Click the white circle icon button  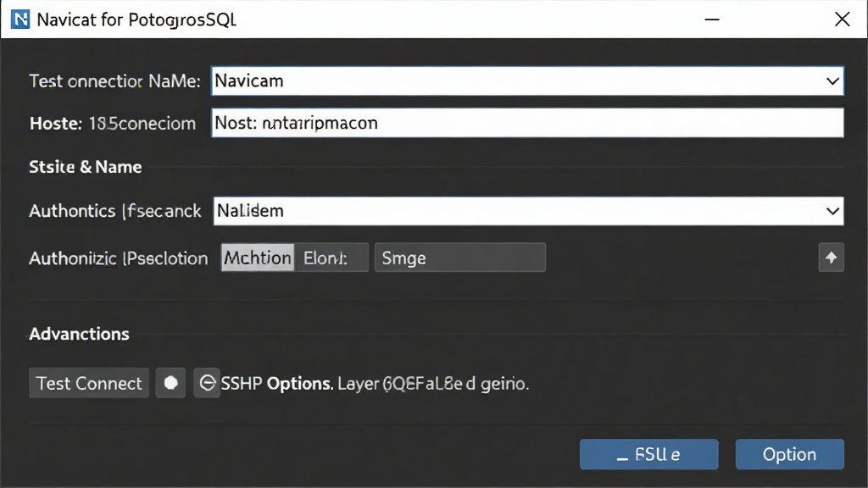click(170, 383)
